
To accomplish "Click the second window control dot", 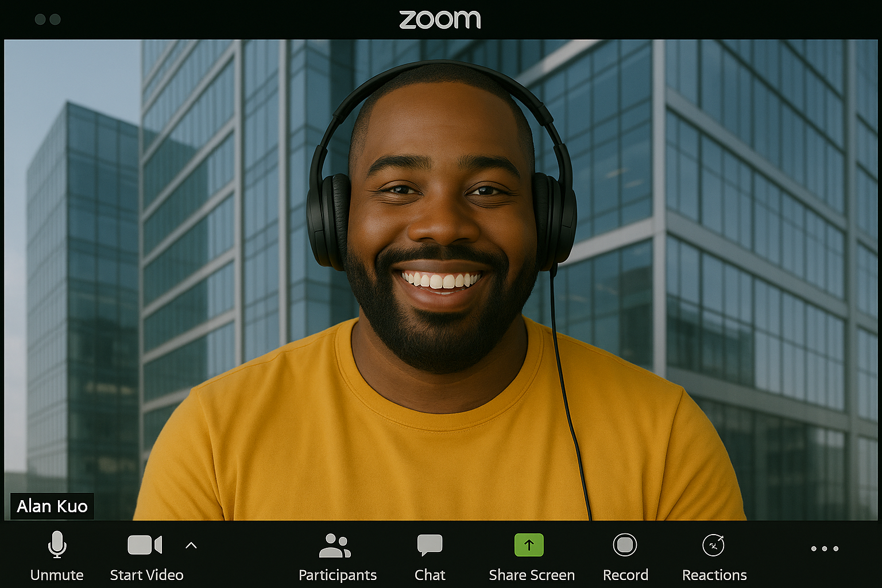I will pyautogui.click(x=55, y=20).
